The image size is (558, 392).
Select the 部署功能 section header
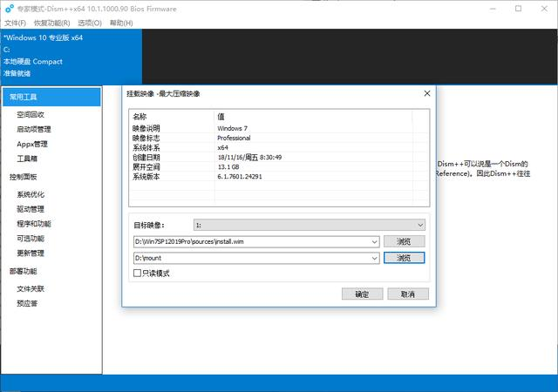point(24,271)
